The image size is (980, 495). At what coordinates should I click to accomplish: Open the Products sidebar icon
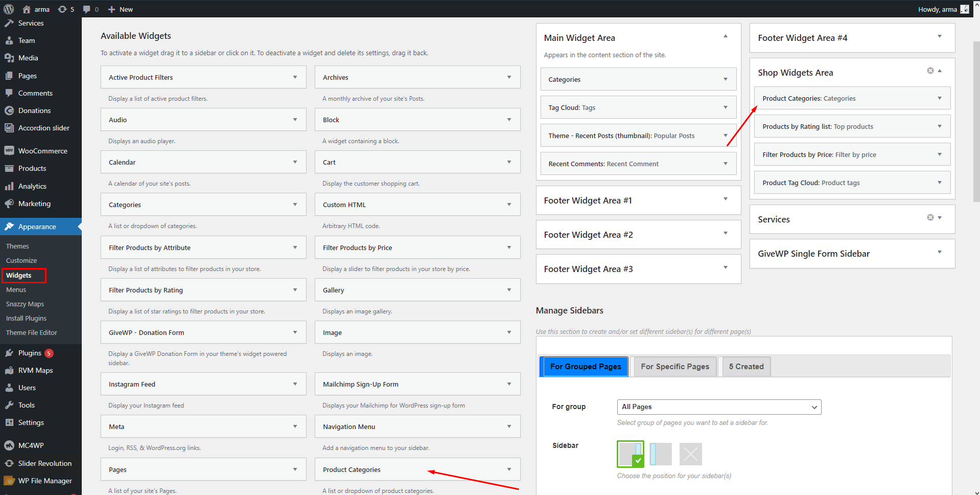(x=9, y=168)
